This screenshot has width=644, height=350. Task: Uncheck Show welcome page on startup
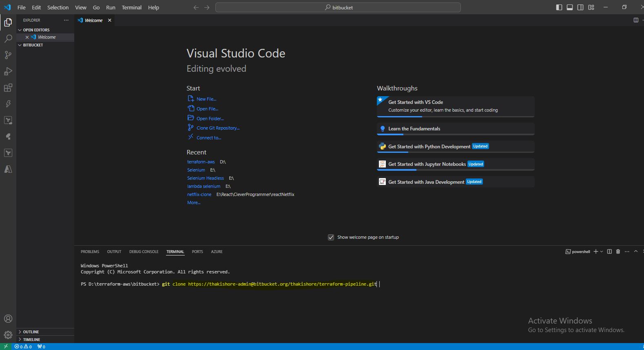[x=331, y=237]
